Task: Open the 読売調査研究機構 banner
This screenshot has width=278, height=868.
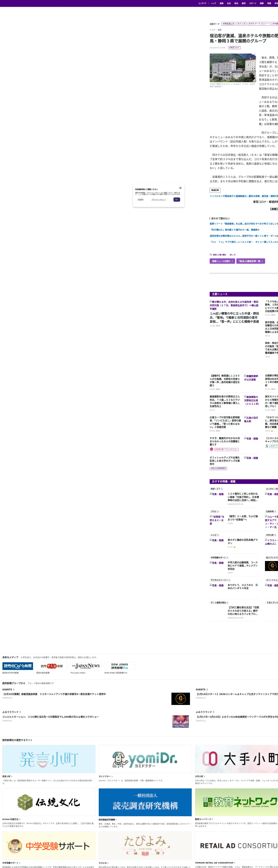Action: (145, 802)
